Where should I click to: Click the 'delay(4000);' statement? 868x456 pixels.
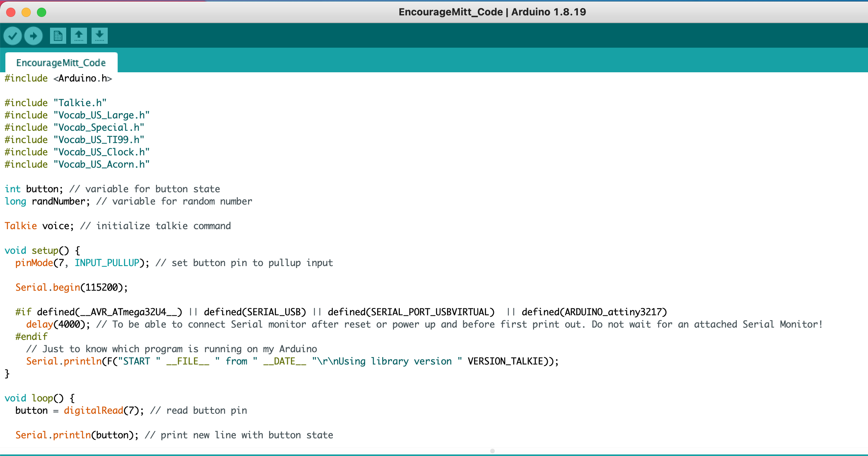coord(58,325)
